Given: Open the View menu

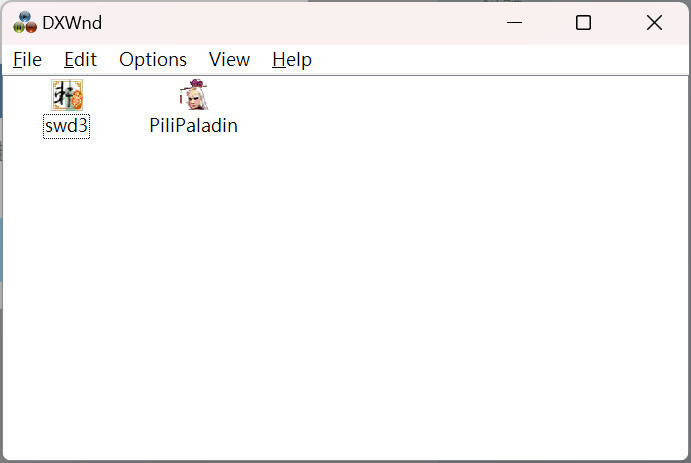Looking at the screenshot, I should [x=229, y=59].
